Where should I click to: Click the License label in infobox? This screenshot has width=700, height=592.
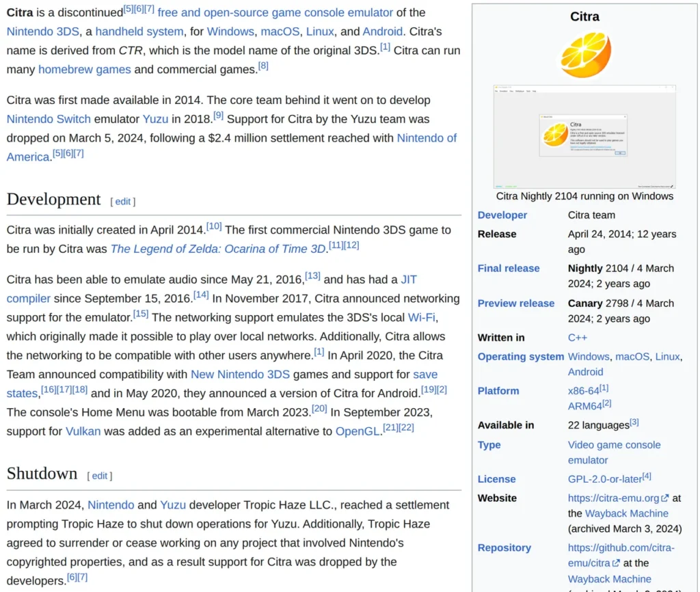496,479
